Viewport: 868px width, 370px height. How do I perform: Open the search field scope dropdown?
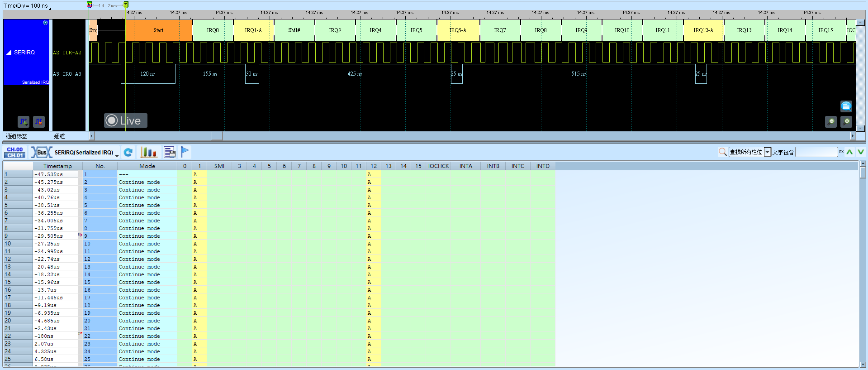pyautogui.click(x=768, y=152)
